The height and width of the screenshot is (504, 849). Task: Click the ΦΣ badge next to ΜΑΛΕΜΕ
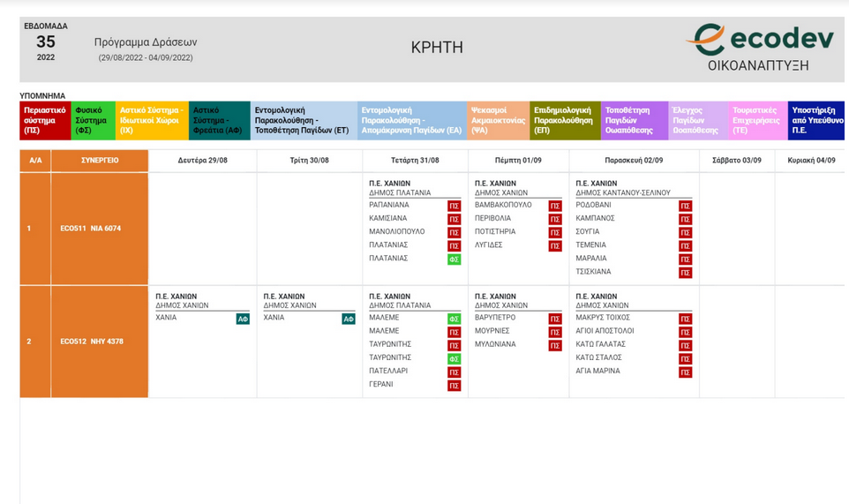tap(454, 319)
